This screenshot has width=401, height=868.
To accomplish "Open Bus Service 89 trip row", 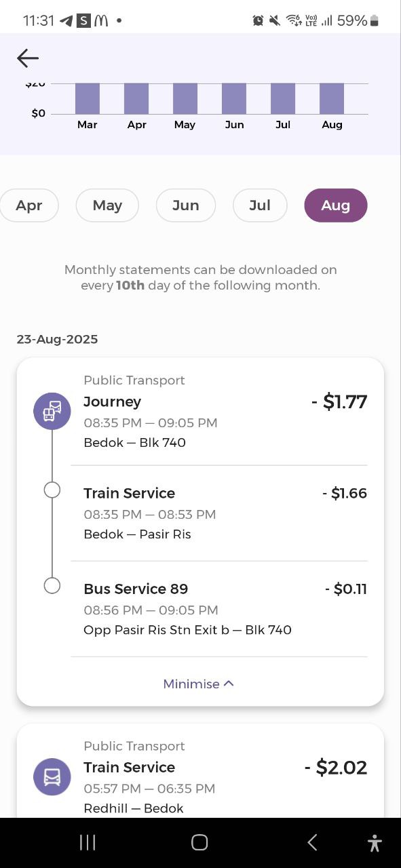I will click(x=218, y=609).
